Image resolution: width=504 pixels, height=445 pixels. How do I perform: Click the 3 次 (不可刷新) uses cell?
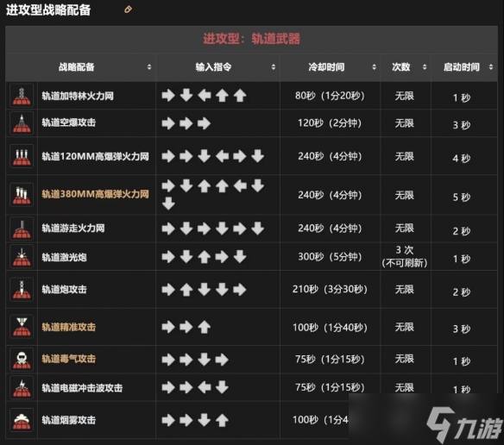405,256
